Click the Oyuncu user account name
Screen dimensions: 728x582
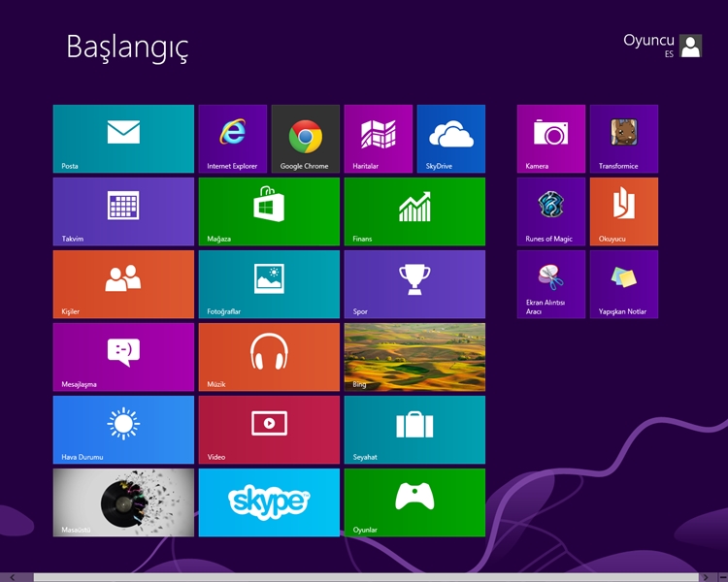(647, 41)
